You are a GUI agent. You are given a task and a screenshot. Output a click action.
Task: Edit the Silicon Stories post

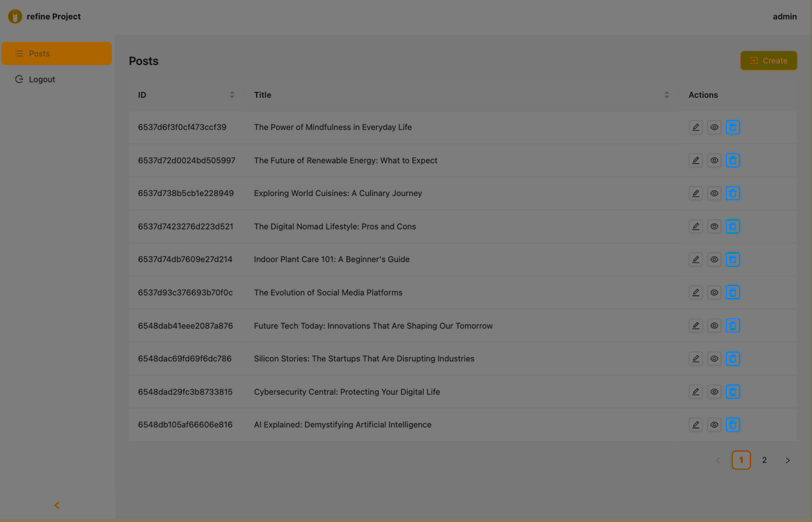point(695,358)
